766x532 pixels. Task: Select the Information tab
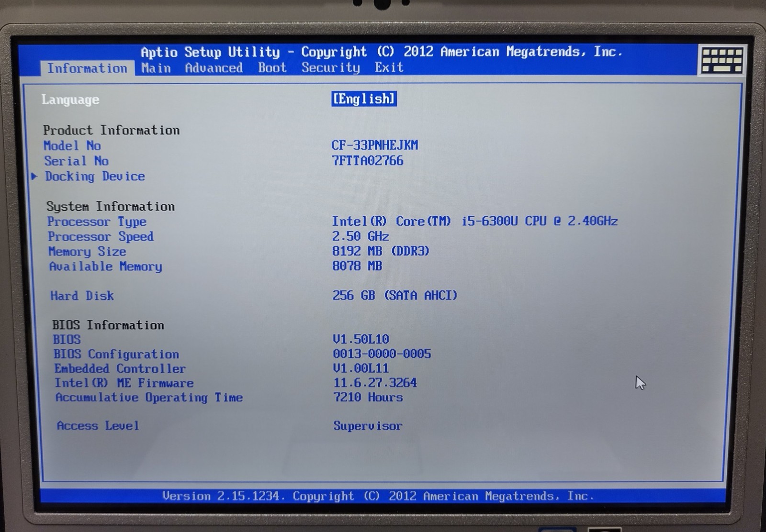(87, 68)
